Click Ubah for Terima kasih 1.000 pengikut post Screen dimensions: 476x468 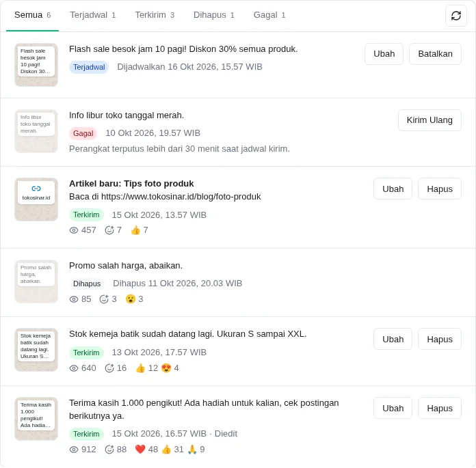[x=393, y=409]
